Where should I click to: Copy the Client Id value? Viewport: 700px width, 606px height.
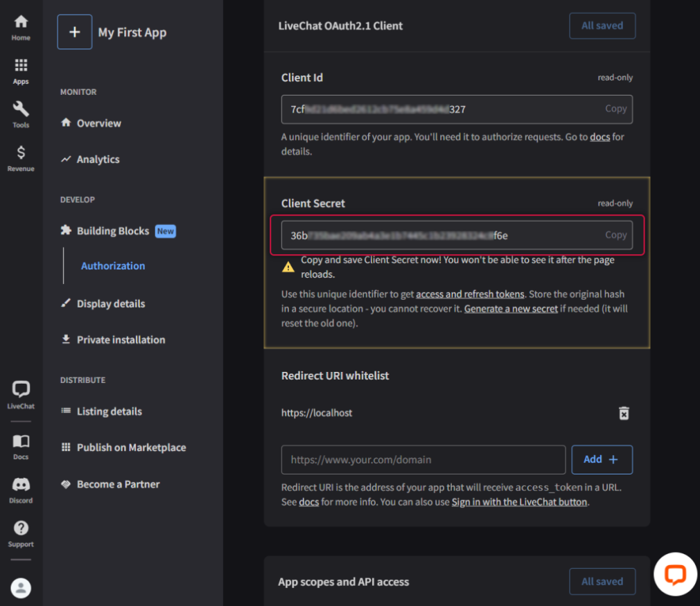point(615,109)
